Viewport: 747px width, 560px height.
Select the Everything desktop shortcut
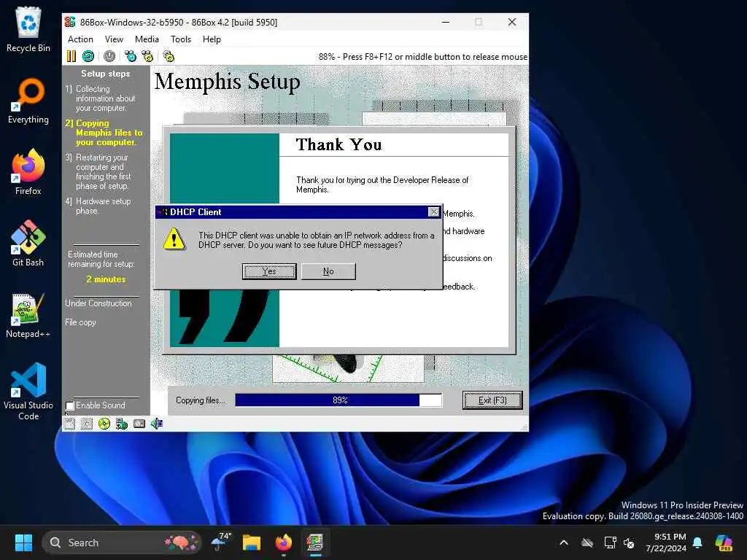[x=28, y=101]
